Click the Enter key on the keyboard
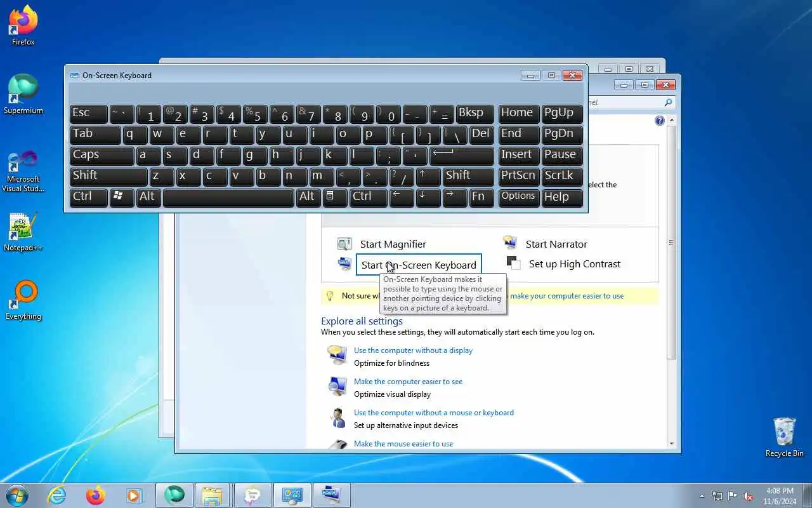Screen dimensions: 812x508 click(x=462, y=155)
